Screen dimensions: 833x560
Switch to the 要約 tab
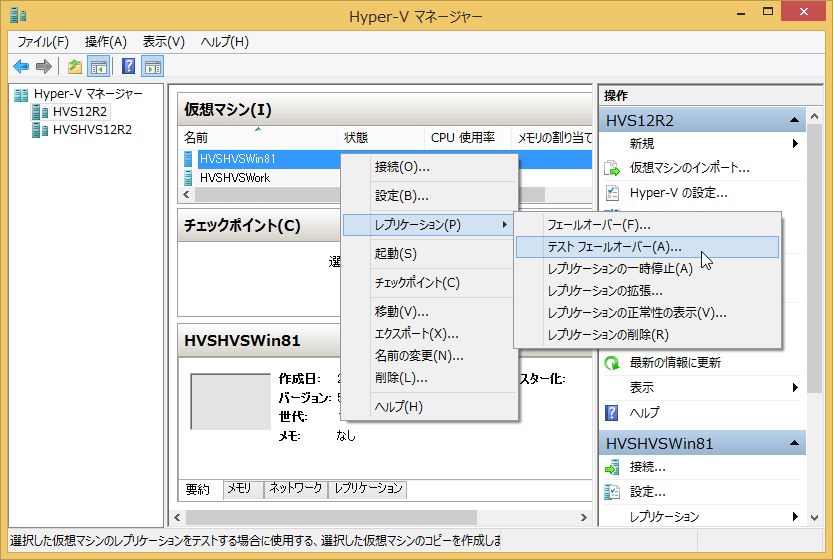[198, 489]
